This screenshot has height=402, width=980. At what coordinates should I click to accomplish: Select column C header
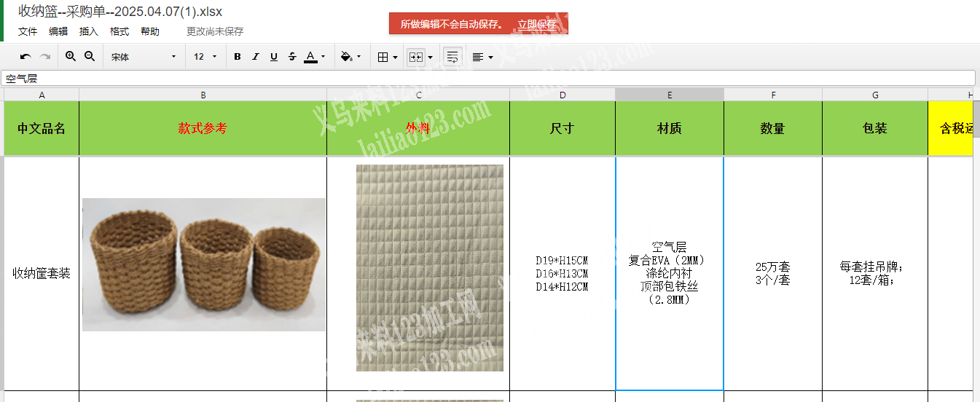[418, 95]
